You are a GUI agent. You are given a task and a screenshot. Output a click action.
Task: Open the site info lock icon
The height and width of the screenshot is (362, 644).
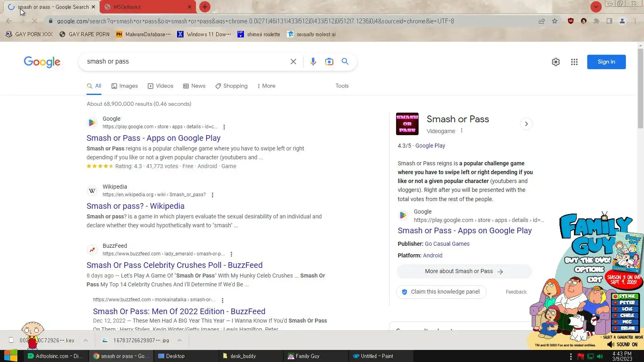[x=50, y=21]
